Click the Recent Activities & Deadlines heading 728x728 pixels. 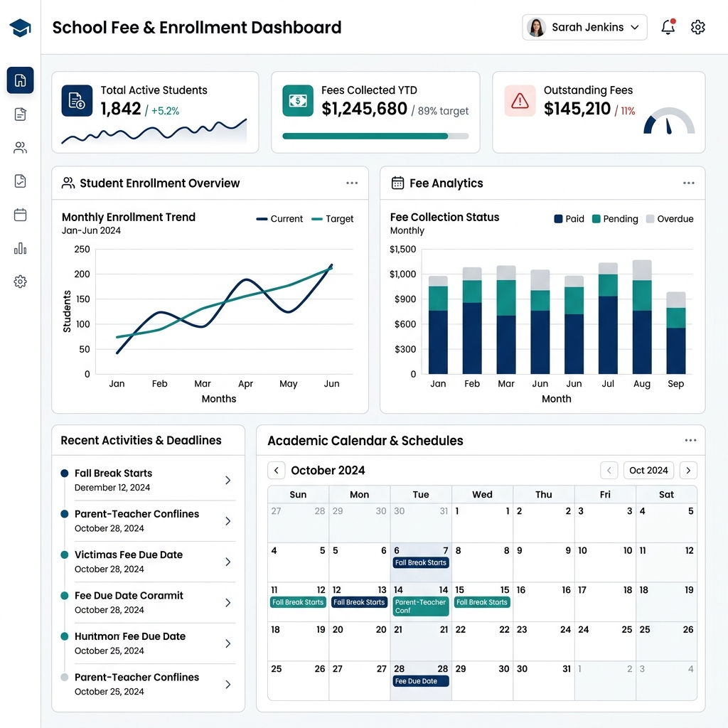pos(141,440)
